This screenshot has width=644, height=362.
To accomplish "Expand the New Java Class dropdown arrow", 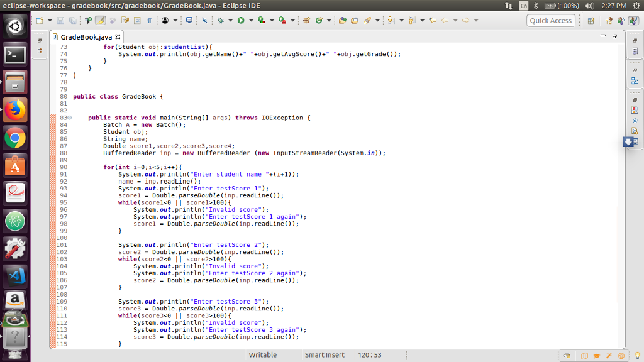I will point(329,21).
